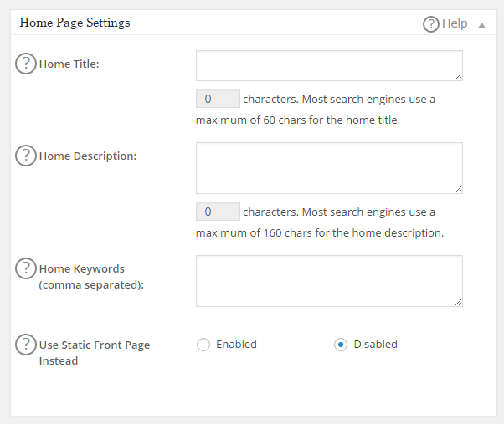The height and width of the screenshot is (424, 504).
Task: Click the Home Page Settings panel title
Action: click(x=75, y=23)
